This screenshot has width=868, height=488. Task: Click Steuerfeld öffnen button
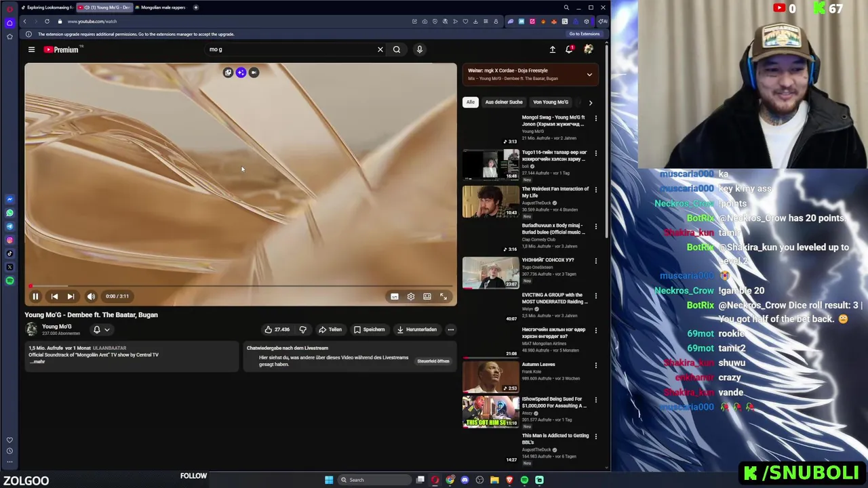pos(433,361)
